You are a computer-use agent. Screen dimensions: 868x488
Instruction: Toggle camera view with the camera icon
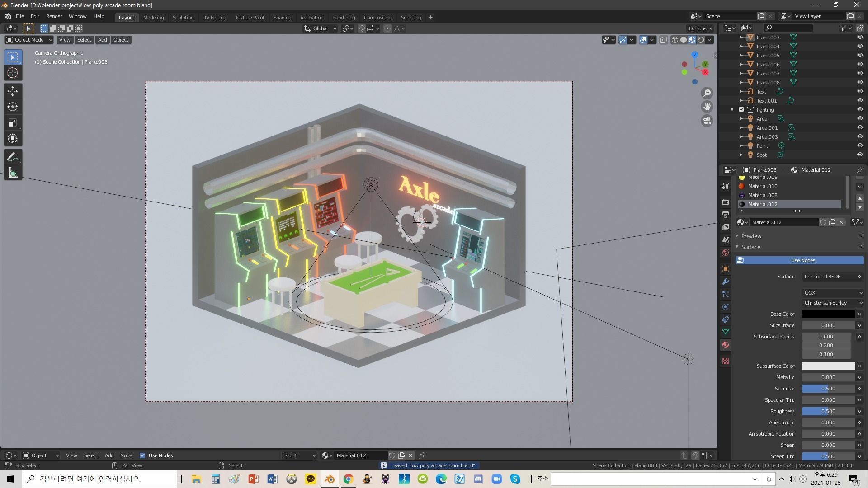[x=707, y=121]
